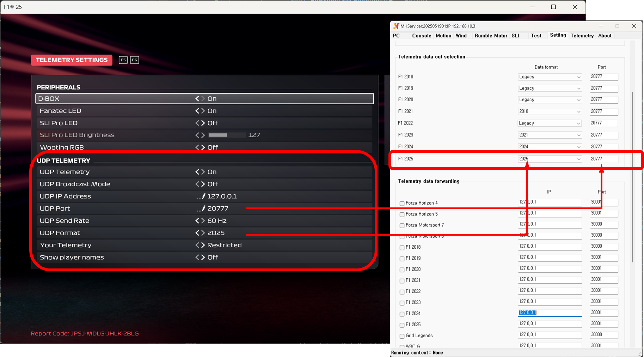Open the About tab
The height and width of the screenshot is (357, 644).
(605, 36)
